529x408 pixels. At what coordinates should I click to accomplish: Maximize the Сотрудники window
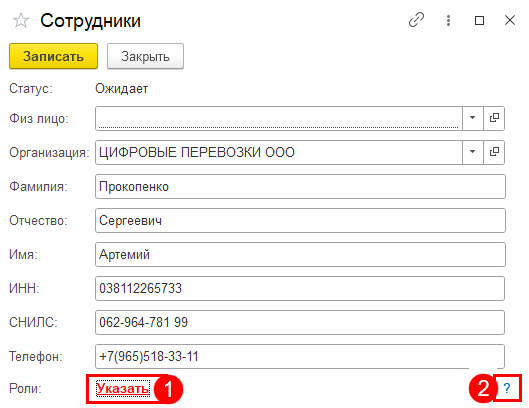(479, 21)
